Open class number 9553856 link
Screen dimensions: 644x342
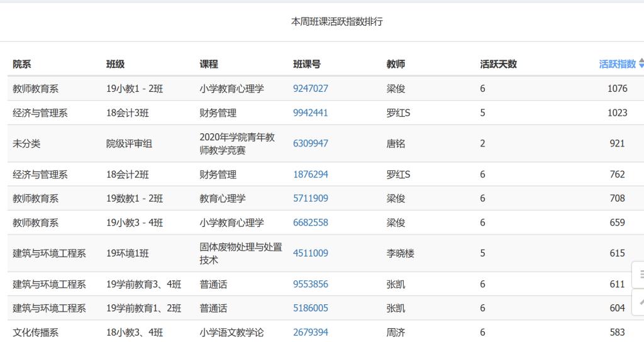310,284
